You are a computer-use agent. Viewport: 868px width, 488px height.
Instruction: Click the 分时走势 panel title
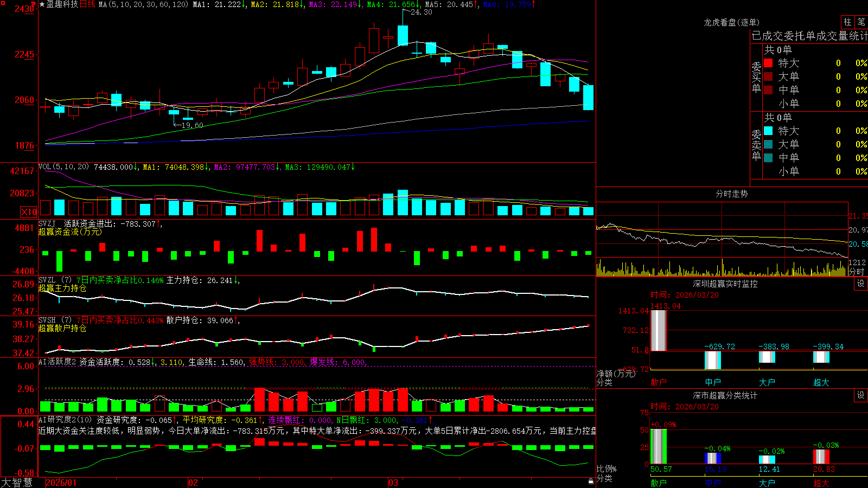(731, 194)
